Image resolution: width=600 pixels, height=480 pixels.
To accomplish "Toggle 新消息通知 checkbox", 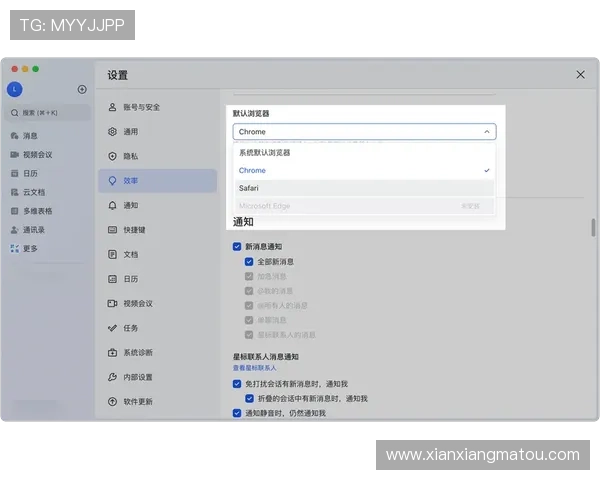I will point(237,247).
